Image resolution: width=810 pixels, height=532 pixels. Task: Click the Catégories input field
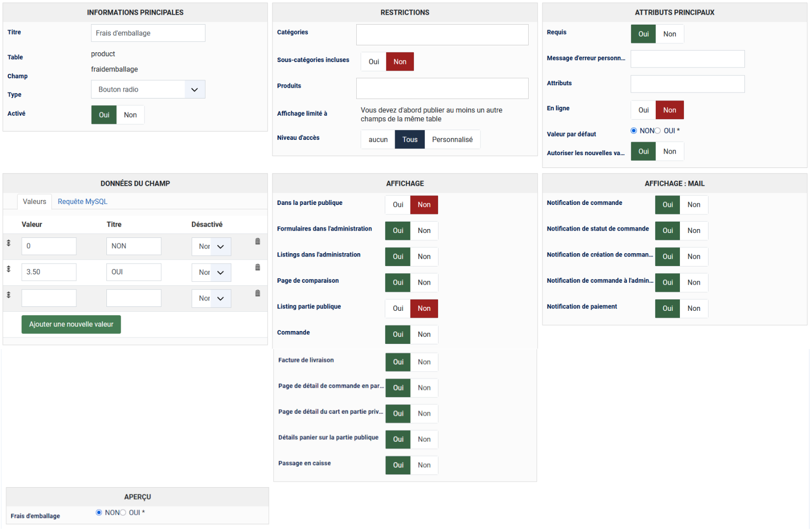coord(442,35)
